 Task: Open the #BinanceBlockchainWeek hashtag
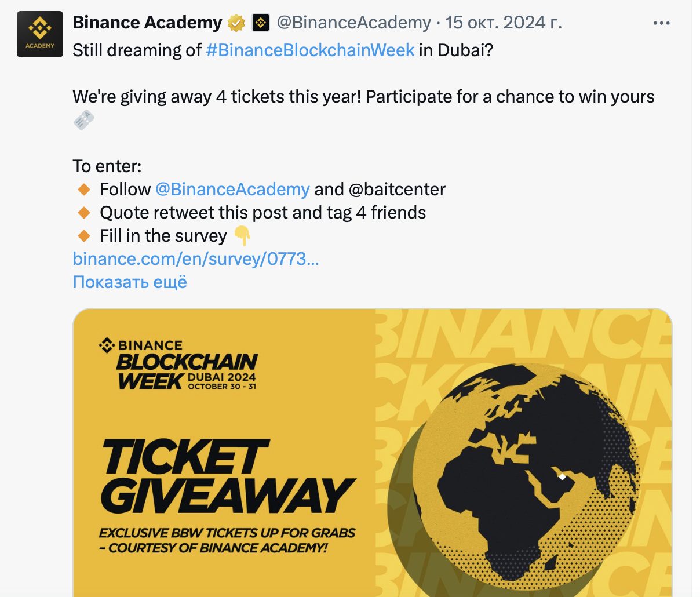coord(310,50)
